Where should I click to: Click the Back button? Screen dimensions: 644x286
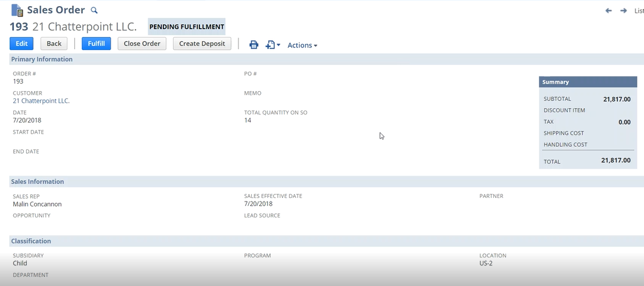(x=54, y=44)
